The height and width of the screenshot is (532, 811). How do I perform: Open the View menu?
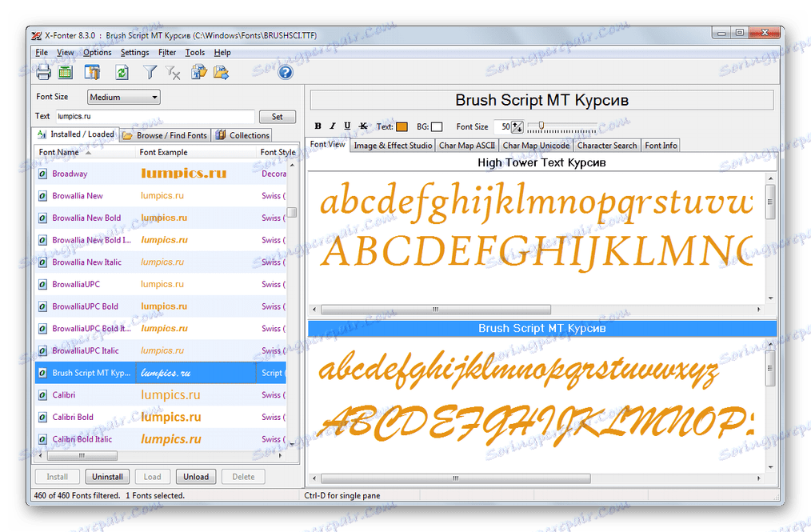coord(65,52)
